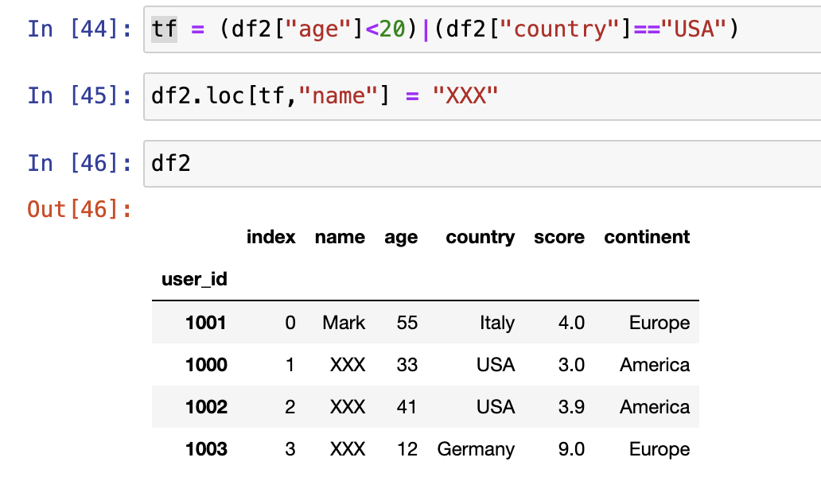Click 'XXX' name in row 1000
The width and height of the screenshot is (821, 504).
[x=348, y=365]
